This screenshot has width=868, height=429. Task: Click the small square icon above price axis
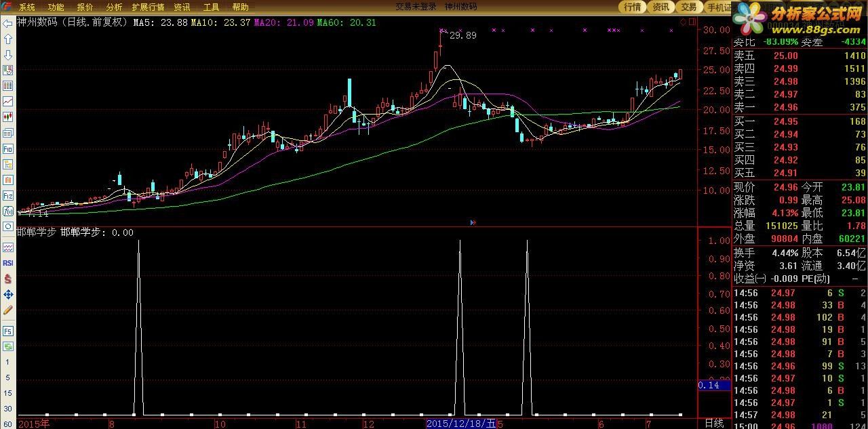click(x=692, y=22)
